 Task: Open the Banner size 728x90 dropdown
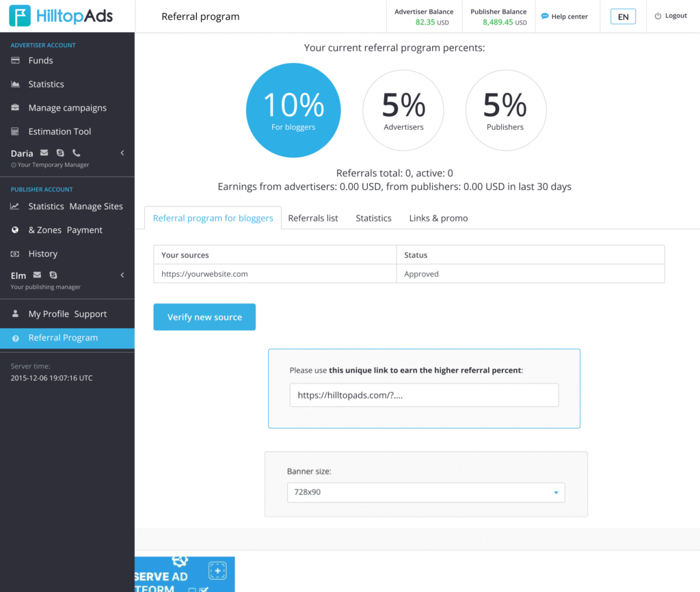(425, 492)
